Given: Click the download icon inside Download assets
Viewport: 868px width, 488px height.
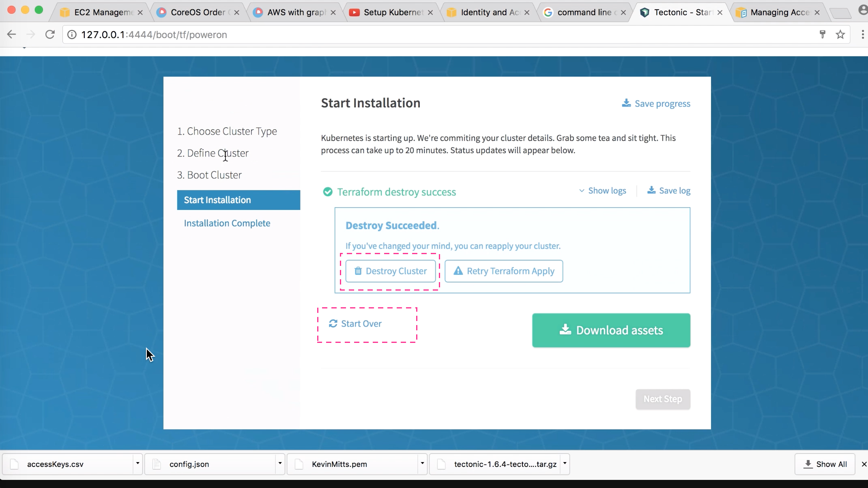Looking at the screenshot, I should pyautogui.click(x=565, y=330).
